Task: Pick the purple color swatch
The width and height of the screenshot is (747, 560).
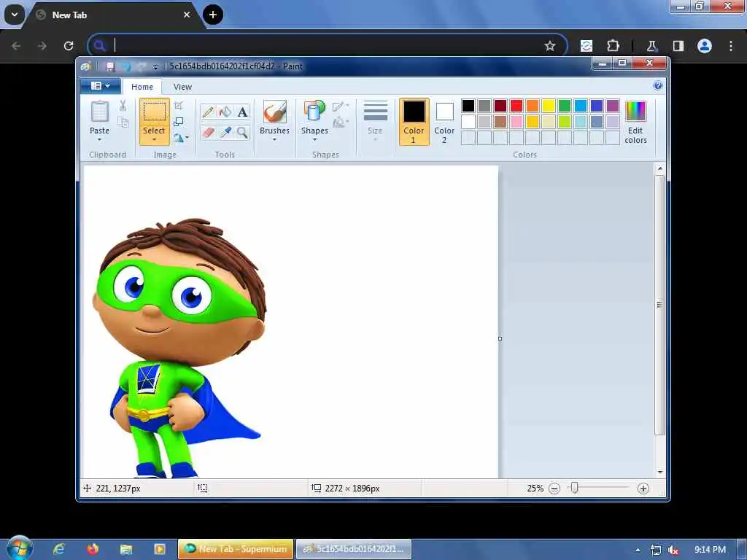Action: [613, 106]
